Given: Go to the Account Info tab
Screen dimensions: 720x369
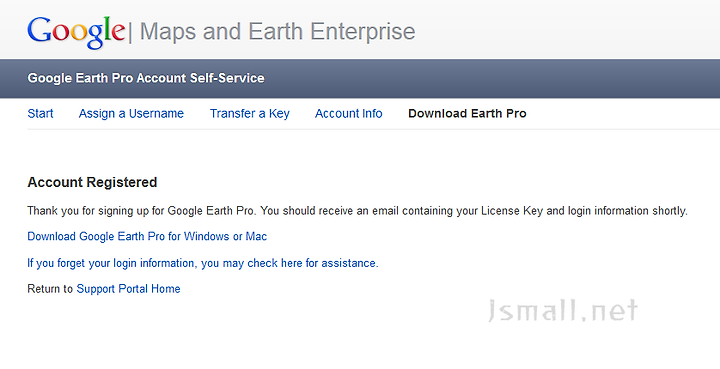Looking at the screenshot, I should pos(349,113).
